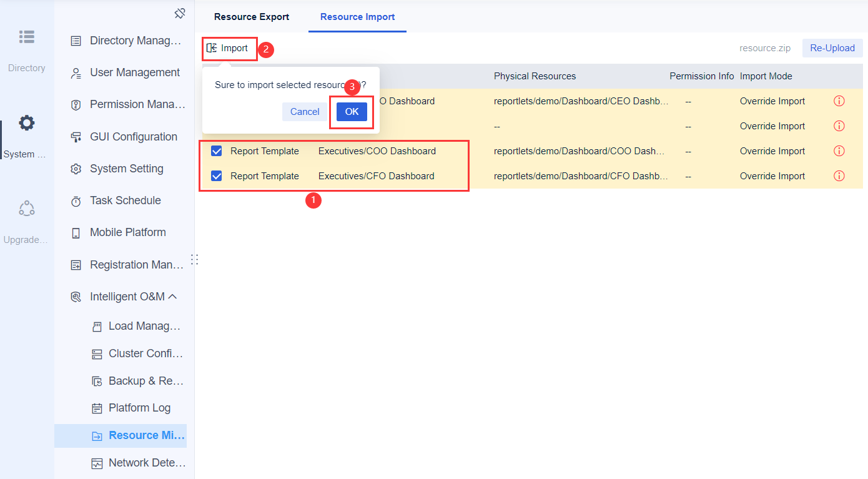
Task: Open the Directory section icon
Action: (x=26, y=37)
